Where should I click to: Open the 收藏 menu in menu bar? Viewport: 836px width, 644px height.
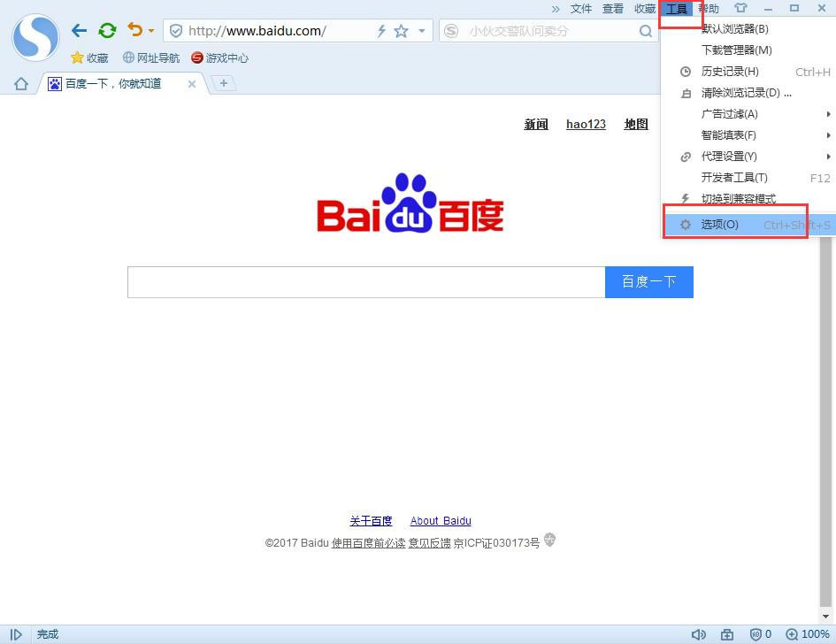[645, 9]
